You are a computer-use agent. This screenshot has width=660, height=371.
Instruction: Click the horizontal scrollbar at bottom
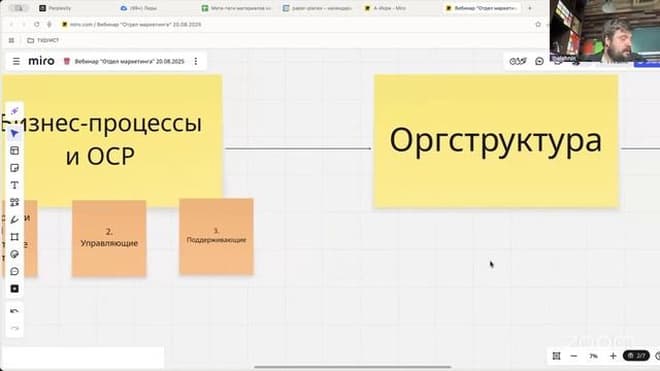click(x=353, y=367)
